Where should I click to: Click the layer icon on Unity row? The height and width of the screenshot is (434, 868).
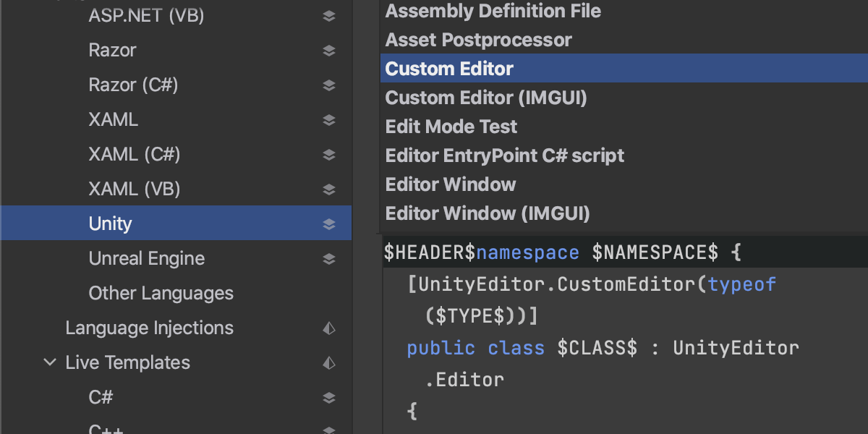point(329,224)
